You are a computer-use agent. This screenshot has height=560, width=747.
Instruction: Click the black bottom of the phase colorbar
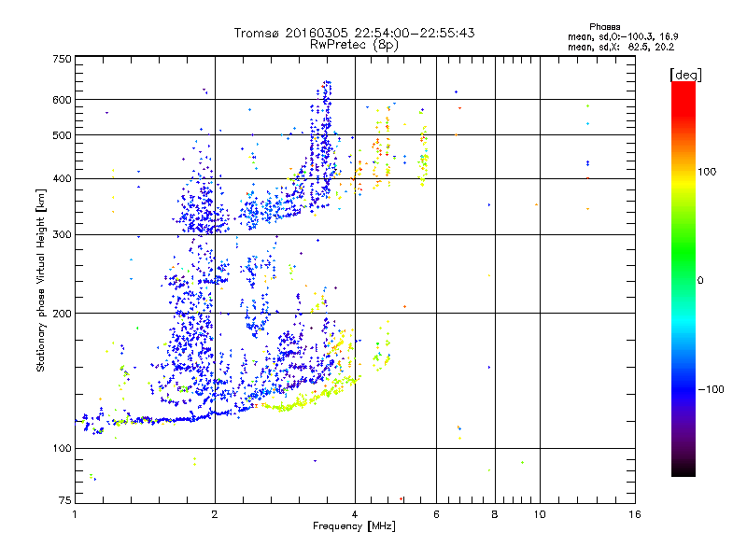(x=684, y=470)
